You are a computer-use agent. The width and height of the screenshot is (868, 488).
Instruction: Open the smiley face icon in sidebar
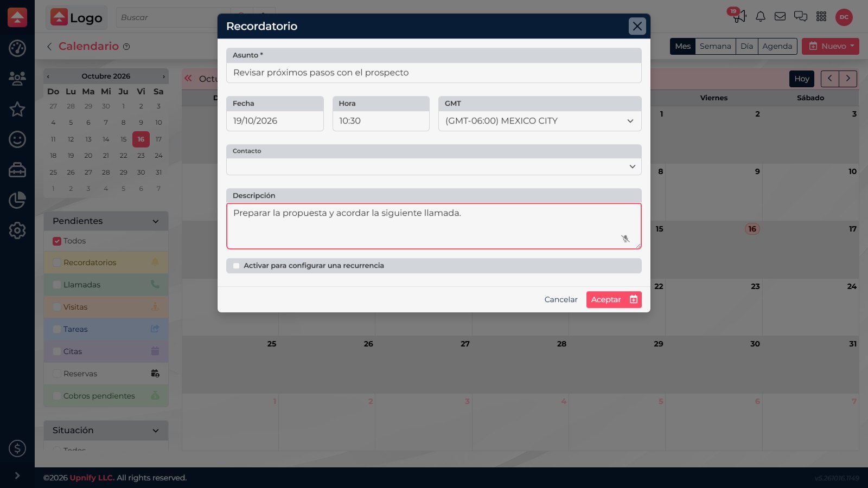click(17, 139)
